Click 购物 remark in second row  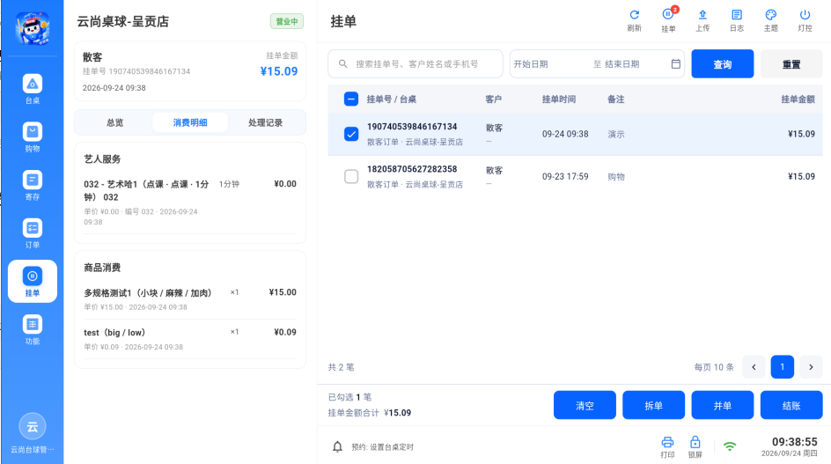[x=616, y=176]
